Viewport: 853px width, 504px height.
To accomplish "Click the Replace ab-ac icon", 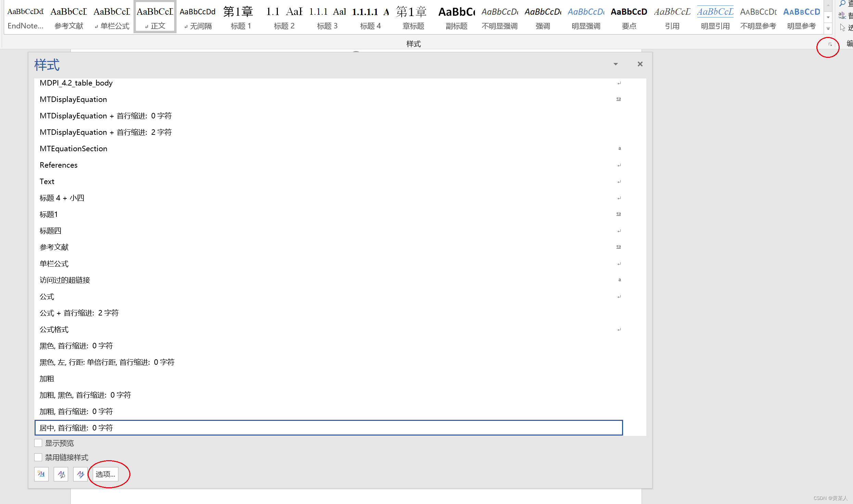I will click(x=842, y=15).
